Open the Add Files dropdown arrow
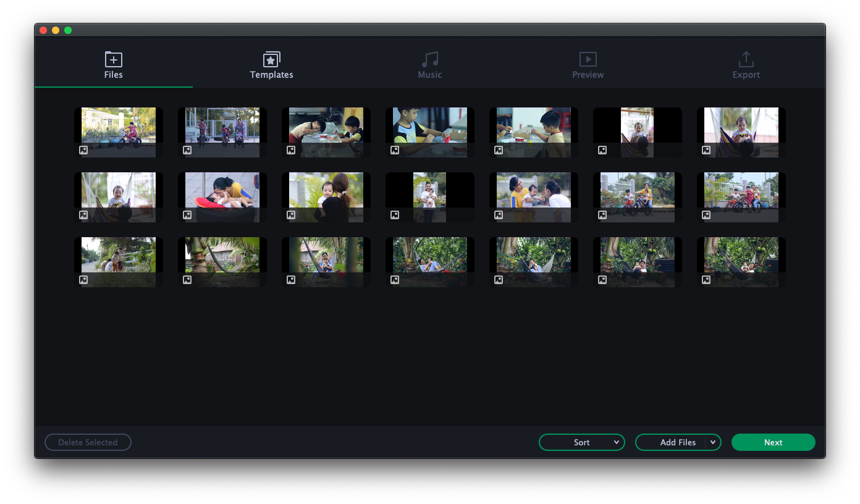This screenshot has width=860, height=504. (712, 442)
